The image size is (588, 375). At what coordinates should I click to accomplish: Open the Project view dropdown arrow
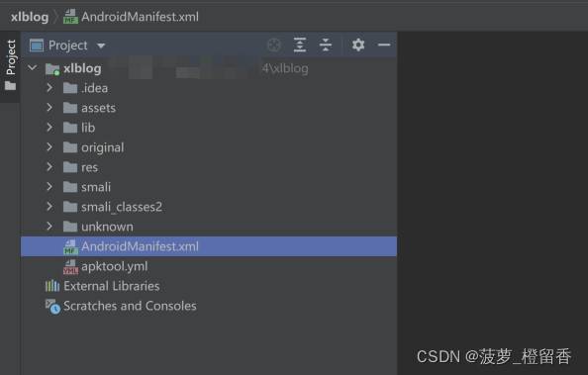click(101, 46)
